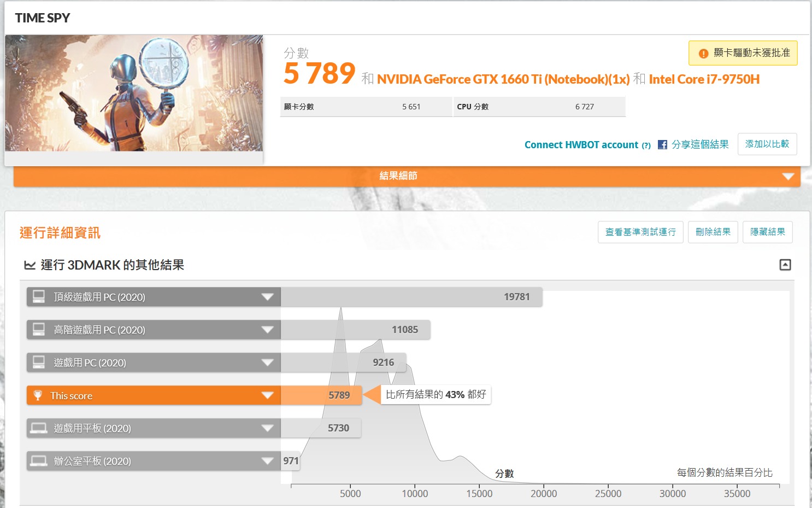Click the orange 5789 score bar

coord(321,395)
